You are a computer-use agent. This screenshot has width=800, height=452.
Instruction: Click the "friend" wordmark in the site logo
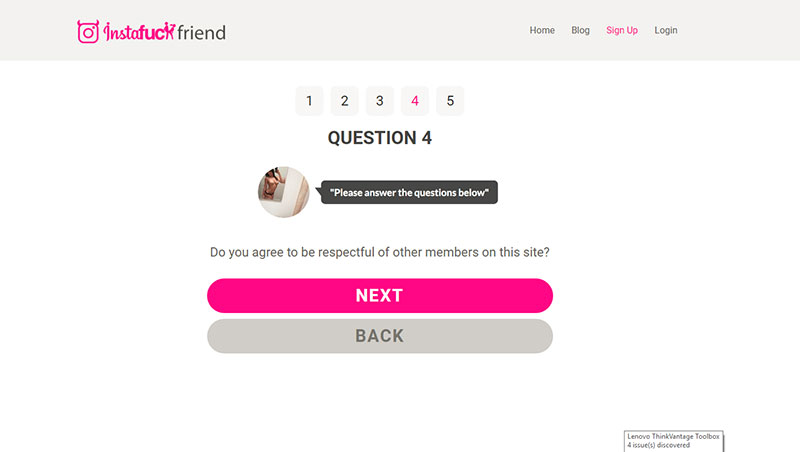point(202,32)
